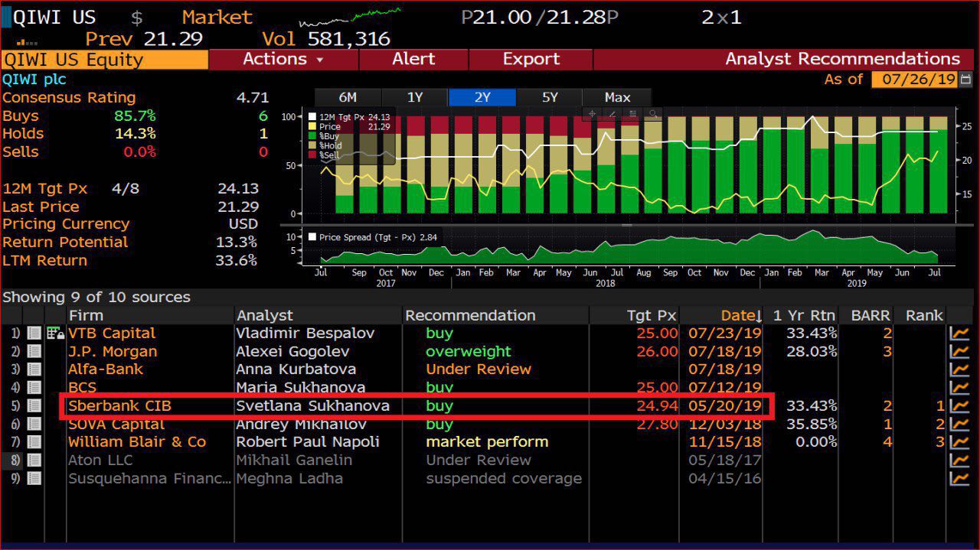This screenshot has width=980, height=550.
Task: Click the Consensus Rating label
Action: (x=69, y=97)
